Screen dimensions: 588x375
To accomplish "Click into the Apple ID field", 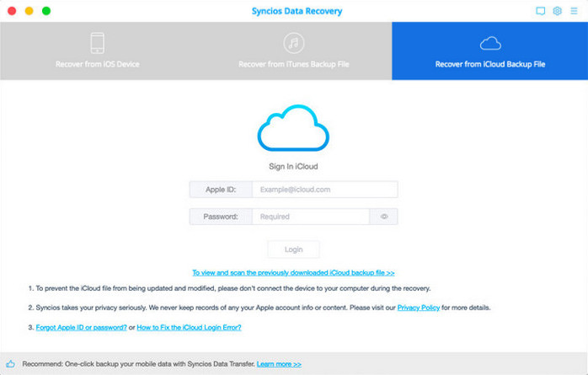I will pyautogui.click(x=324, y=190).
